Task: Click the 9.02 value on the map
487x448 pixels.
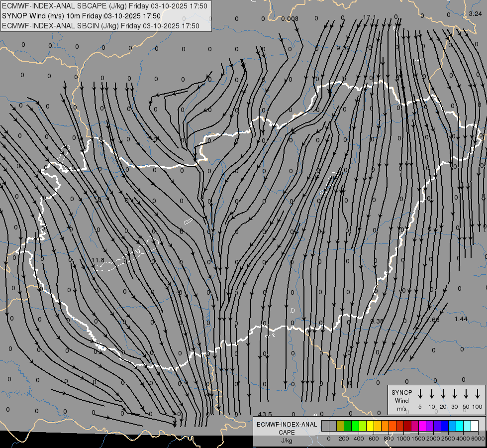Action: click(343, 48)
